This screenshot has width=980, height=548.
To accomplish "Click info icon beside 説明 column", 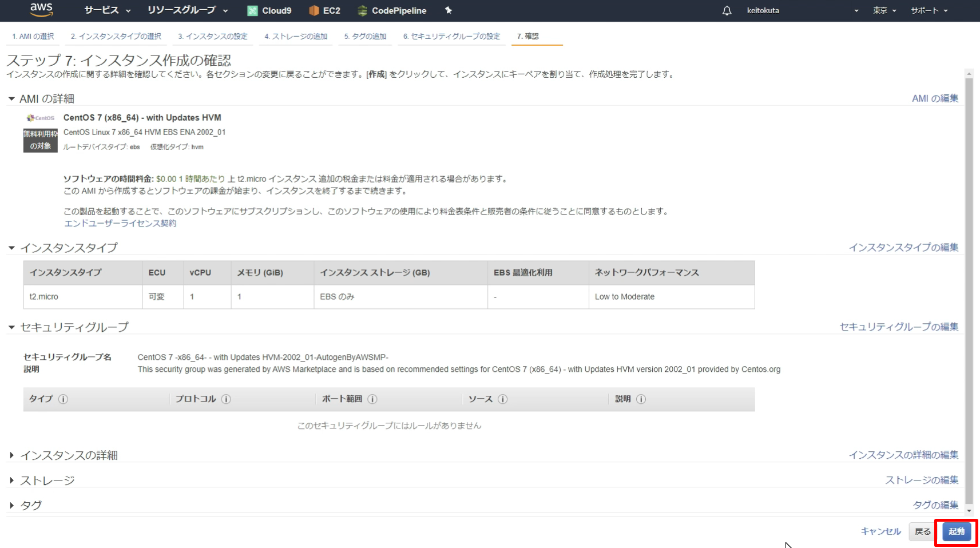I will click(641, 399).
